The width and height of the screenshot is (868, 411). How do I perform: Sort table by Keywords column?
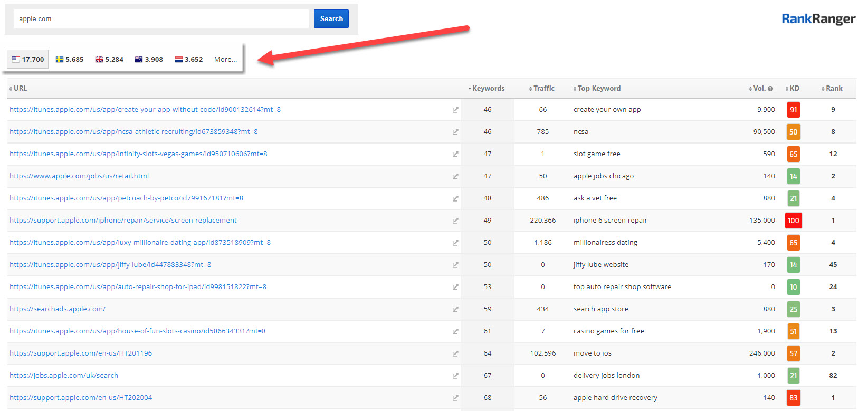tap(488, 89)
